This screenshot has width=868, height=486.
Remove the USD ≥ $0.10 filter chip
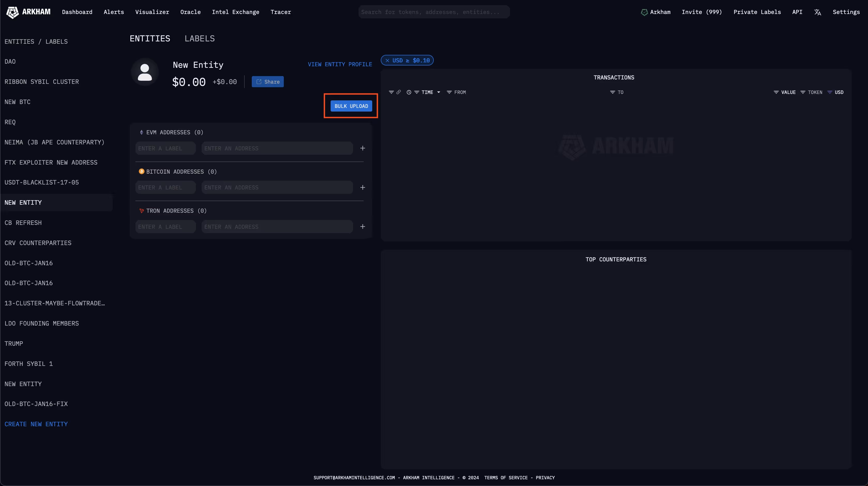387,60
